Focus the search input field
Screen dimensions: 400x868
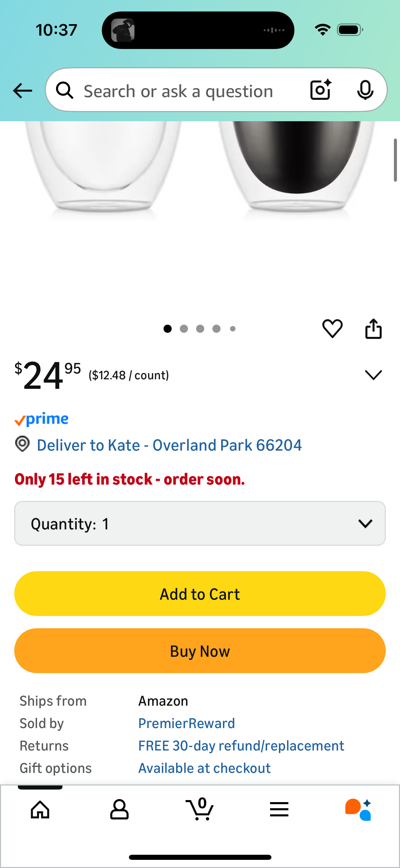pyautogui.click(x=178, y=91)
